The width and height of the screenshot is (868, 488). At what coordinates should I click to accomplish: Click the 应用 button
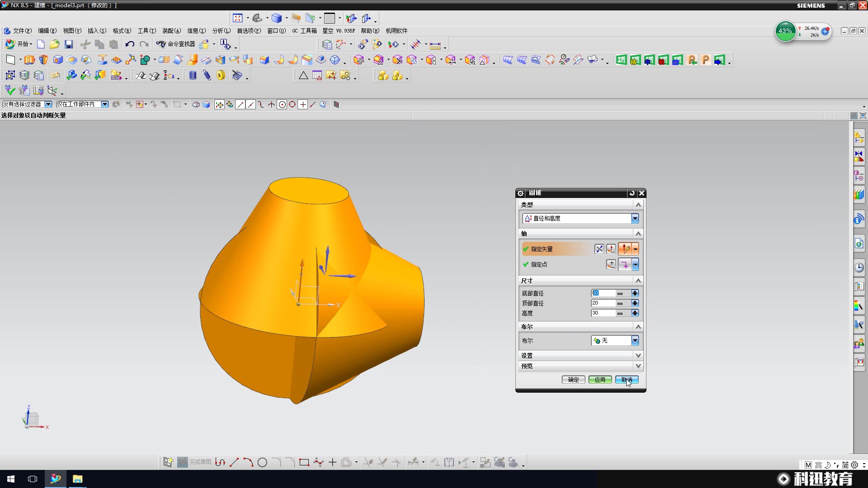[600, 380]
